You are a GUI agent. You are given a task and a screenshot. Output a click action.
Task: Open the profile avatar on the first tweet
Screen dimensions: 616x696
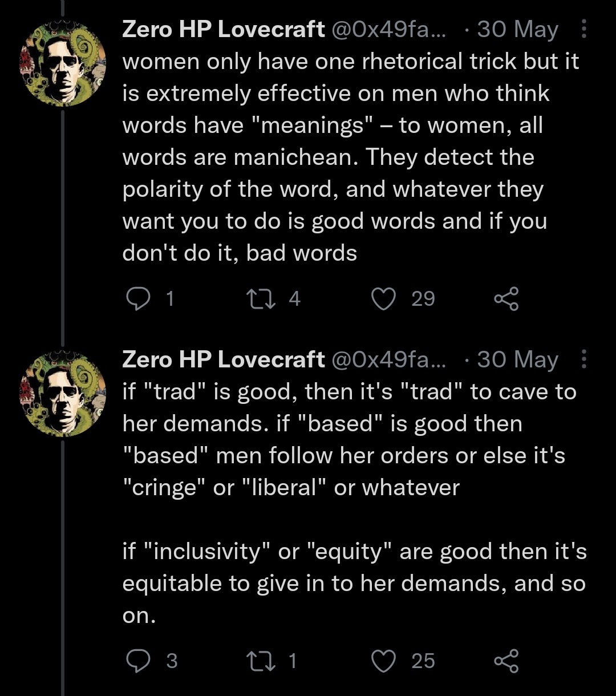pyautogui.click(x=63, y=64)
